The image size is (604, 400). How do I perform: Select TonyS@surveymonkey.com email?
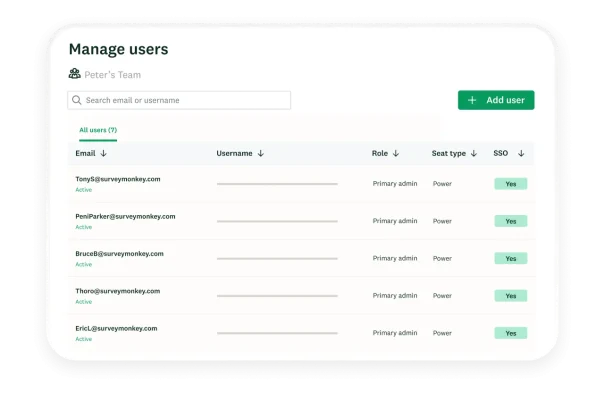pyautogui.click(x=118, y=179)
